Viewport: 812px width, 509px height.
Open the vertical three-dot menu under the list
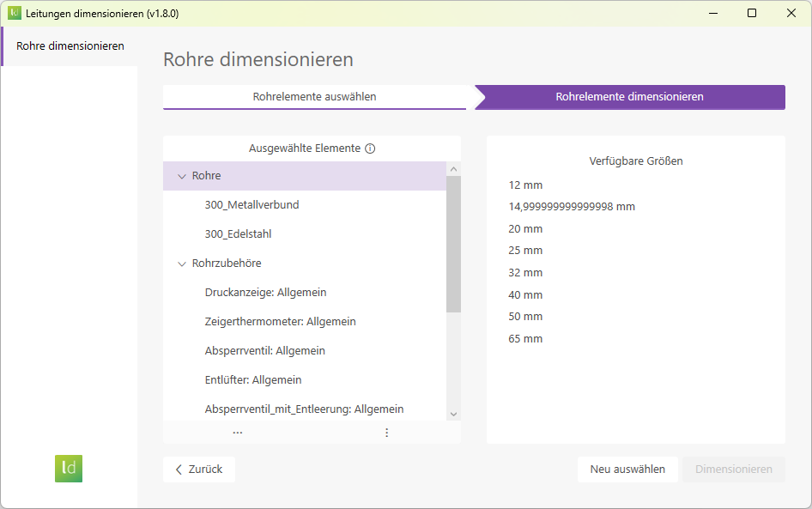pos(386,433)
